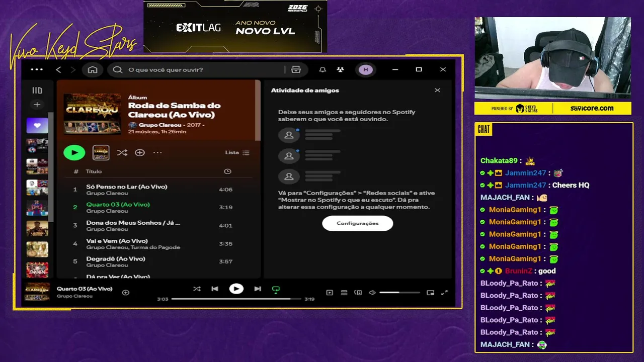Viewport: 644px width, 362px height.
Task: Select track 'Vai e Vem (Ao Vivo)'
Action: click(x=158, y=243)
